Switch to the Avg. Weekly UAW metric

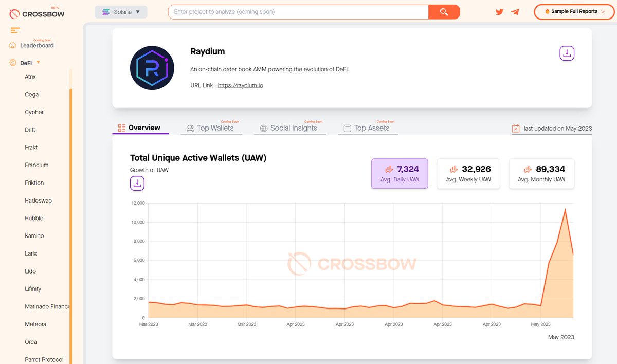[468, 173]
